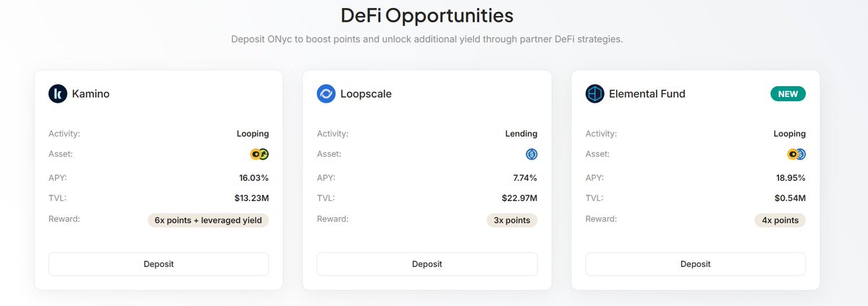Image resolution: width=868 pixels, height=306 pixels.
Task: Open the Elemental Fund title link
Action: [647, 93]
